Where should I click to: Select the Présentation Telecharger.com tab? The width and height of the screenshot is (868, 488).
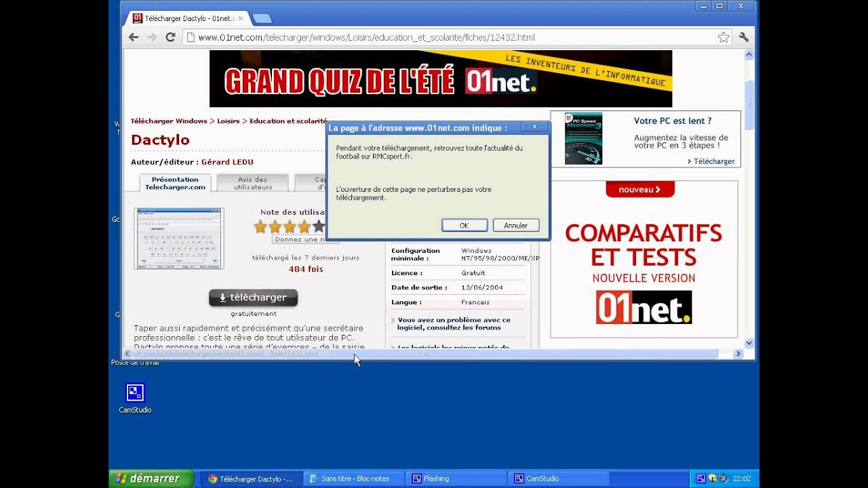175,183
